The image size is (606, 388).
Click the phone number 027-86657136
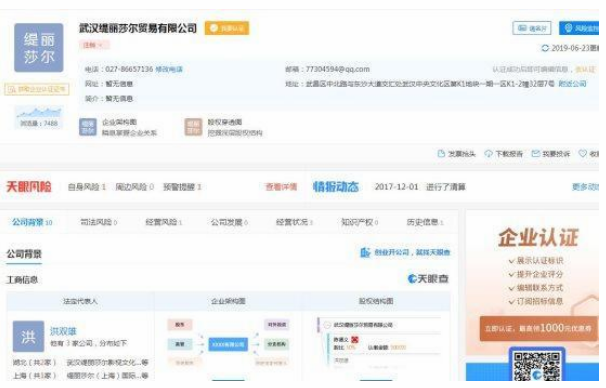click(129, 70)
